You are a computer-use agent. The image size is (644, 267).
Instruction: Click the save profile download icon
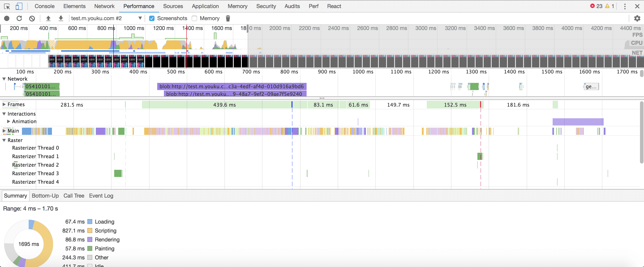pyautogui.click(x=61, y=18)
